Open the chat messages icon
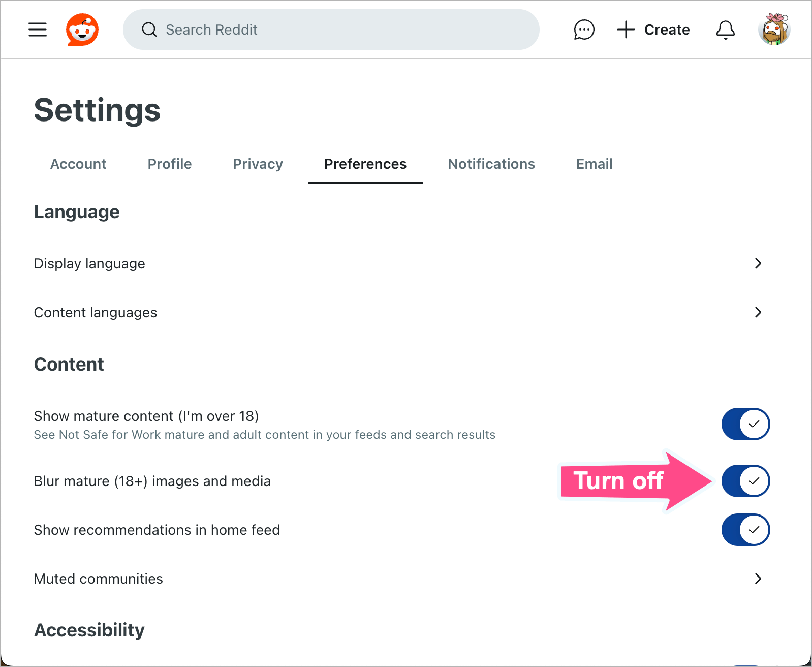This screenshot has width=812, height=667. coord(584,29)
